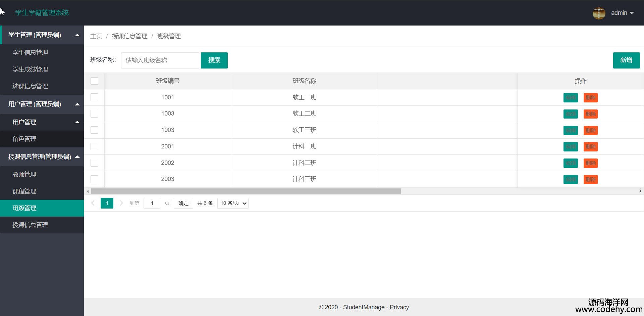Edit the 计科三班 row
The image size is (644, 316).
[x=571, y=179]
